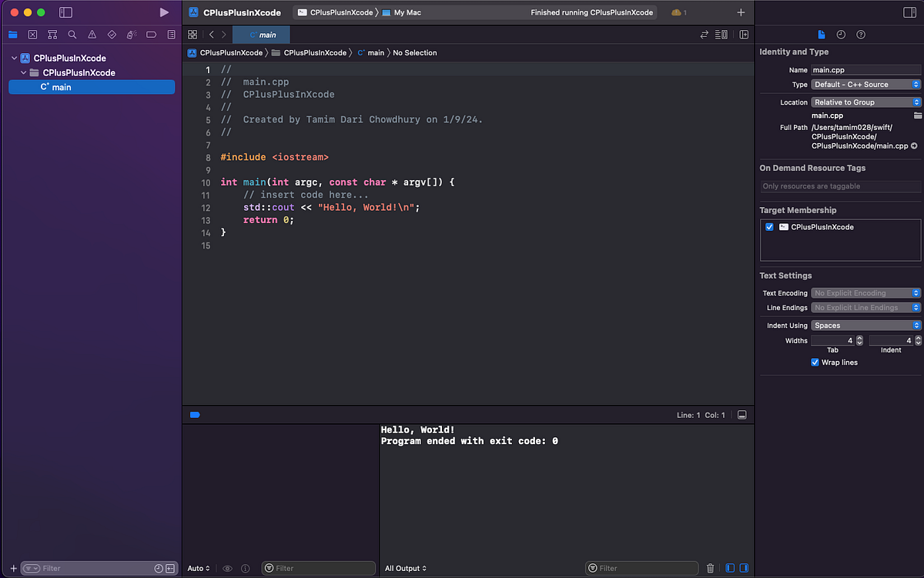
Task: Clear the console with the trash icon
Action: (x=709, y=568)
